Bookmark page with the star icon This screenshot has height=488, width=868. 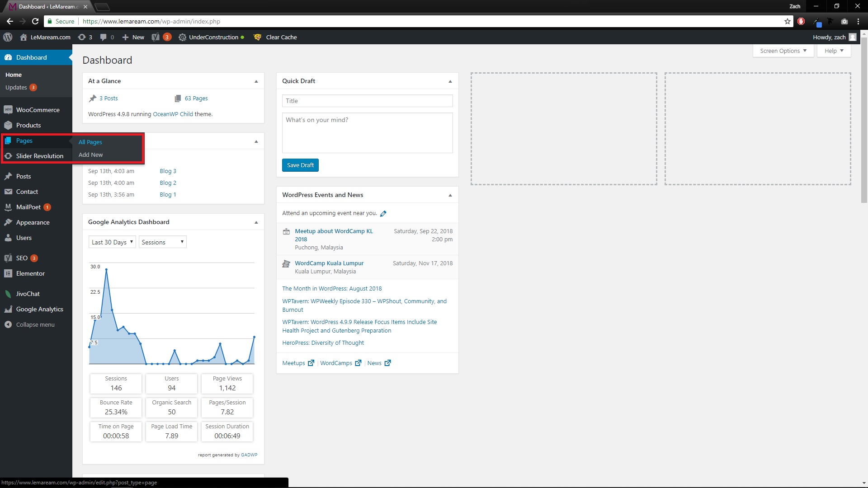[x=788, y=21]
